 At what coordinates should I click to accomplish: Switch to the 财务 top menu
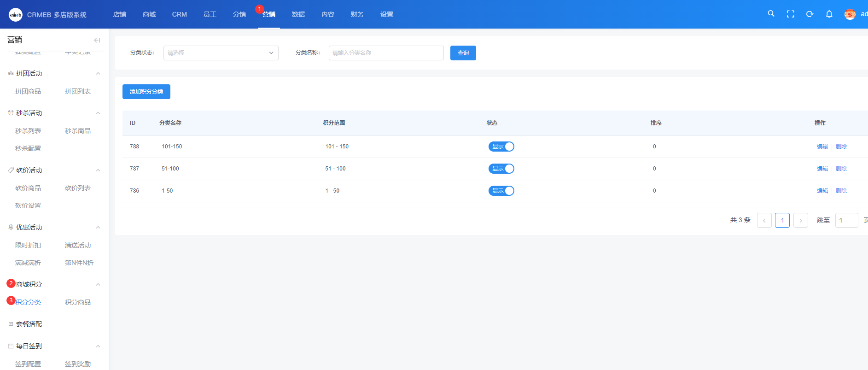pyautogui.click(x=357, y=14)
